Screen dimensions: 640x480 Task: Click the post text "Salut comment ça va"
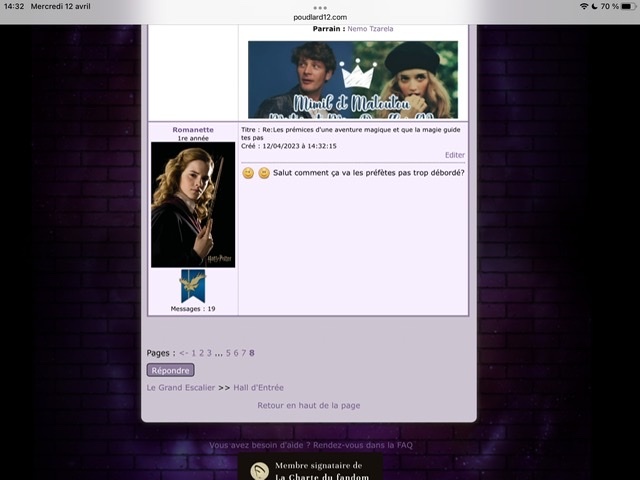click(312, 173)
